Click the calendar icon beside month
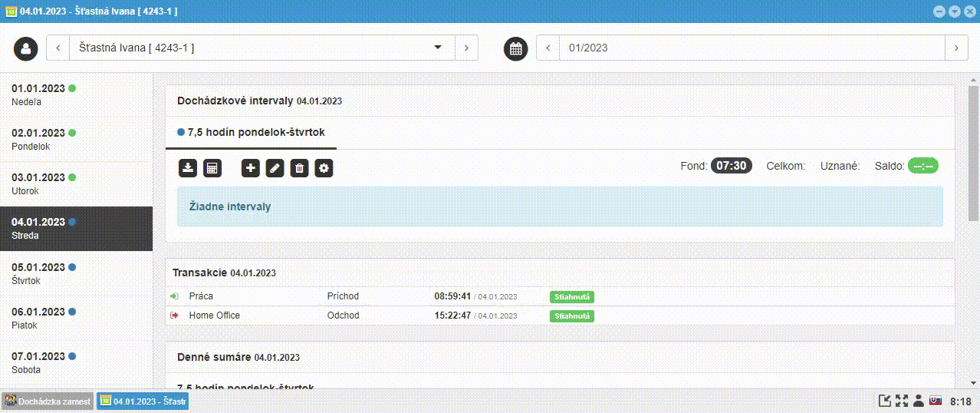The width and height of the screenshot is (980, 413). tap(516, 48)
